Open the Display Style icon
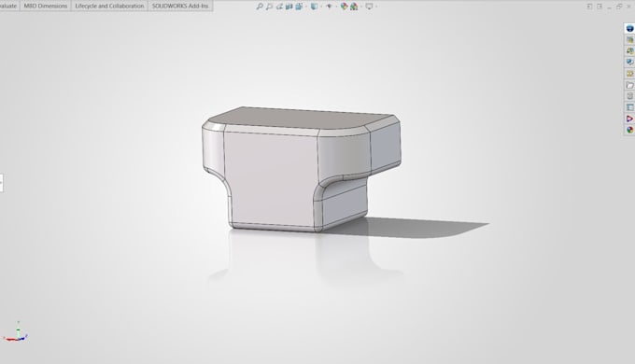The height and width of the screenshot is (364, 635). point(314,7)
